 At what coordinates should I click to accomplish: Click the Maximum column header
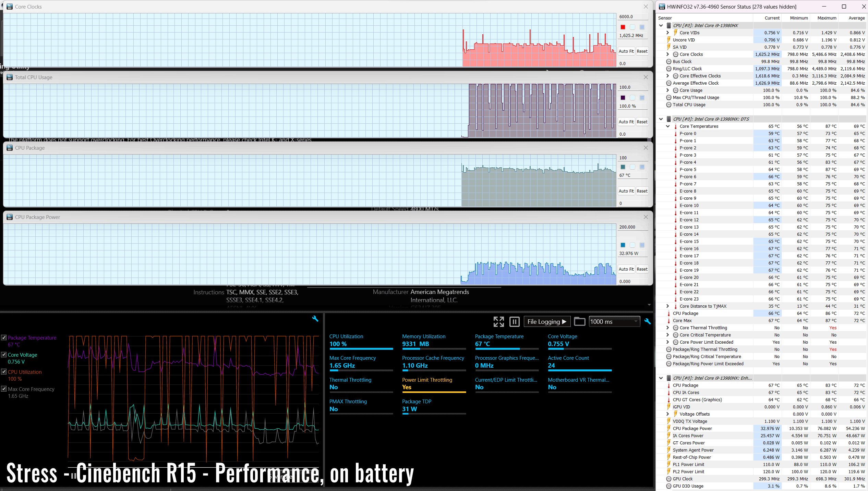click(824, 18)
